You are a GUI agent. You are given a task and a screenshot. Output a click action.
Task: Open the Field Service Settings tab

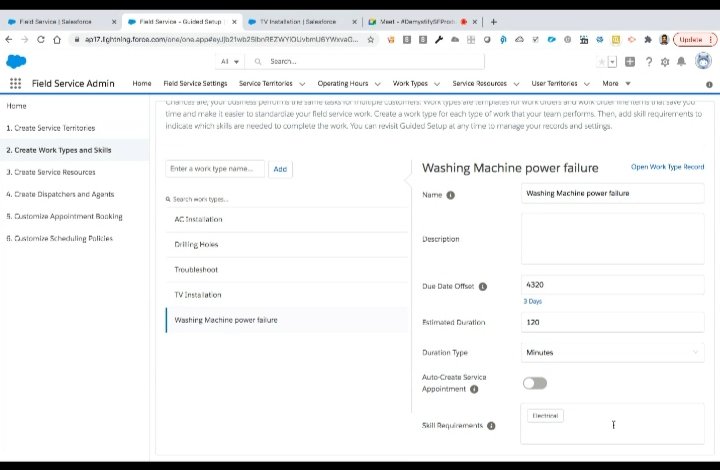coord(195,84)
